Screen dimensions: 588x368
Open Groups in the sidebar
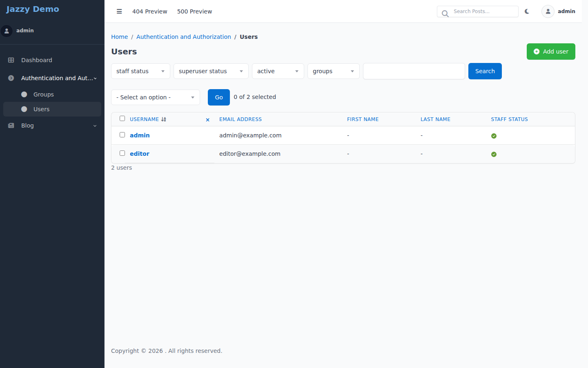tap(52, 94)
